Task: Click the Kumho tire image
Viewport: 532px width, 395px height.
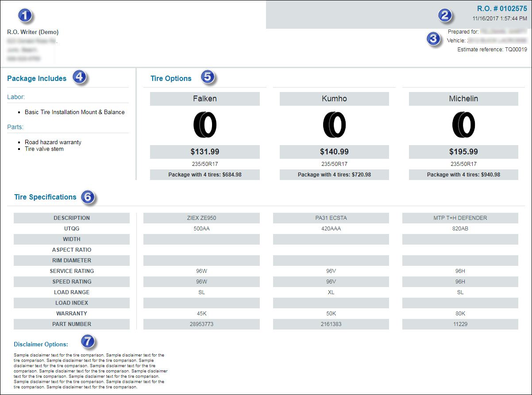Action: pos(334,124)
